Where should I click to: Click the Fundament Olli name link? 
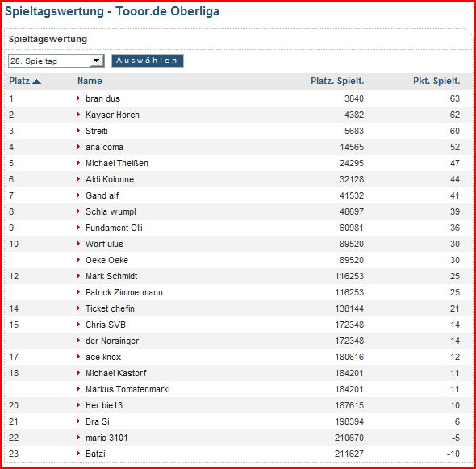coord(114,228)
